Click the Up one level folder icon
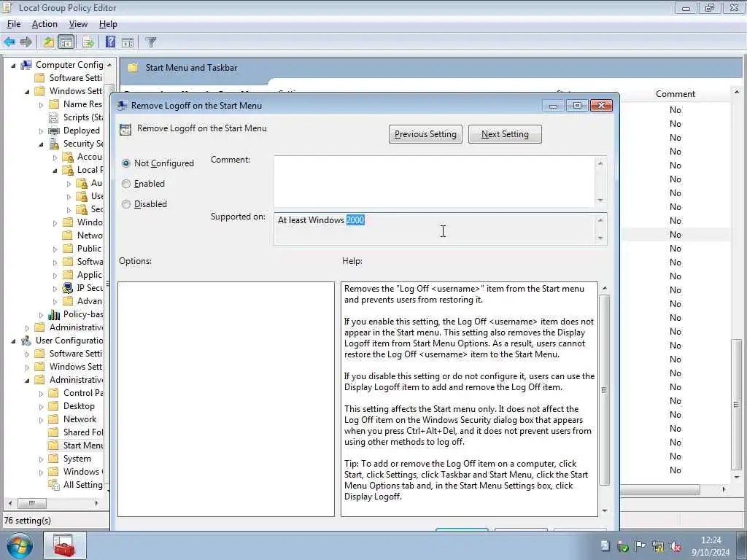This screenshot has width=747, height=560. point(49,42)
